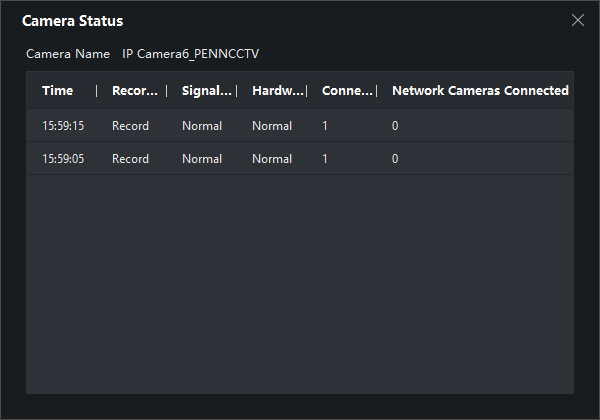Click connection count 1 in 15:59:15 row
Screen dimensions: 600x420
click(325, 126)
